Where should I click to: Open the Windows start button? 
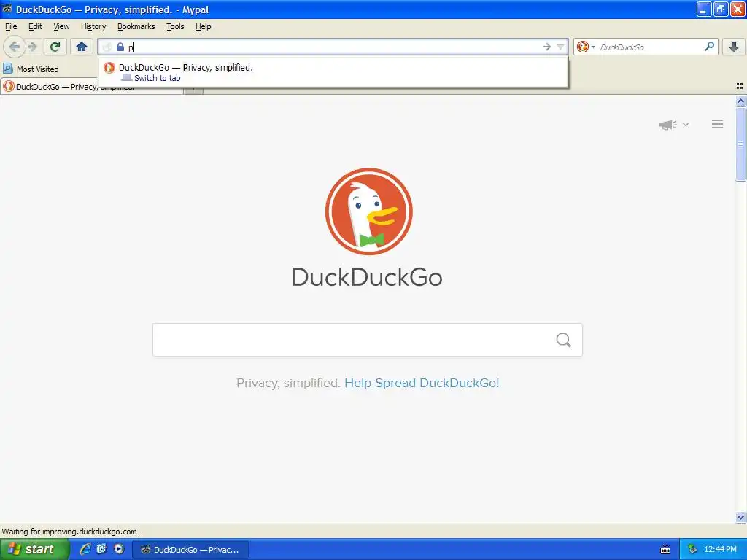pyautogui.click(x=34, y=549)
